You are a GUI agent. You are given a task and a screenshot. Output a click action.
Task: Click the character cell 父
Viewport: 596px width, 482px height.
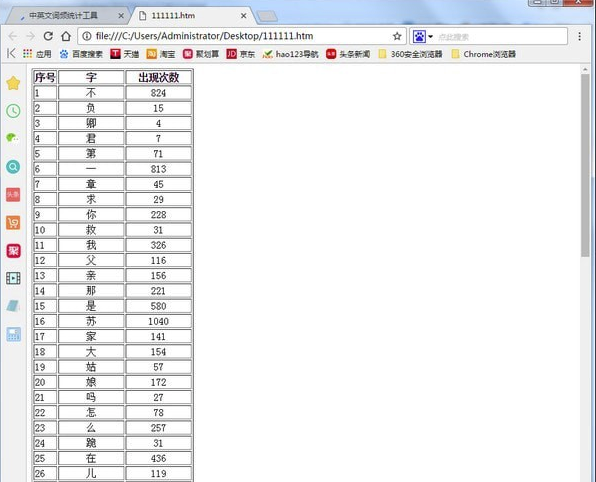click(91, 260)
